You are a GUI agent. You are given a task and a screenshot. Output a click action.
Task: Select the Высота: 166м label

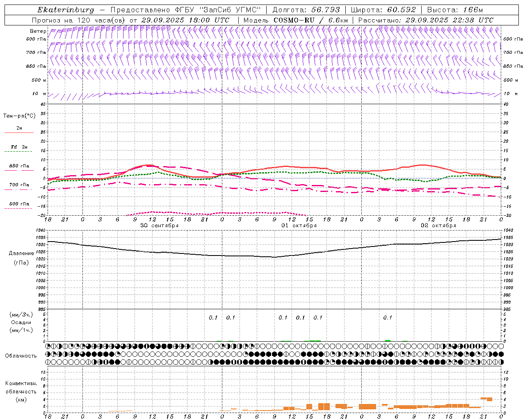click(x=455, y=10)
